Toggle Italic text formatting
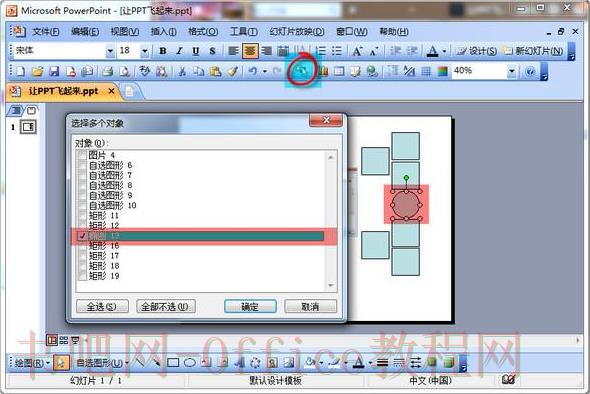The height and width of the screenshot is (394, 590). (x=179, y=51)
